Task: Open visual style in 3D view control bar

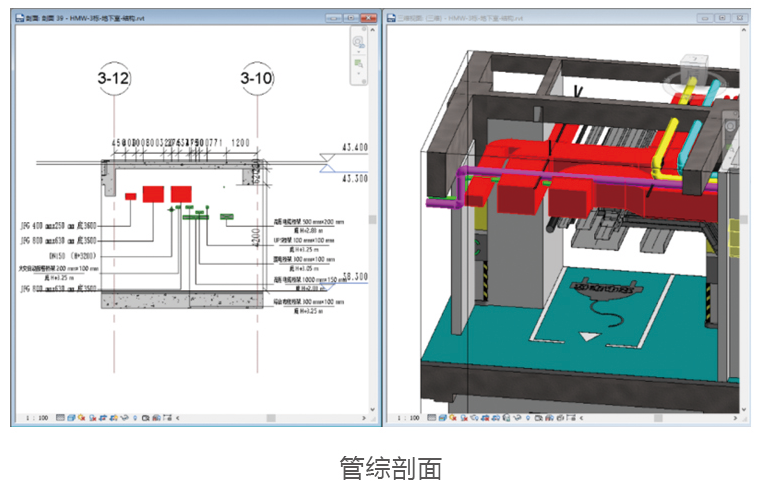Action: [443, 418]
